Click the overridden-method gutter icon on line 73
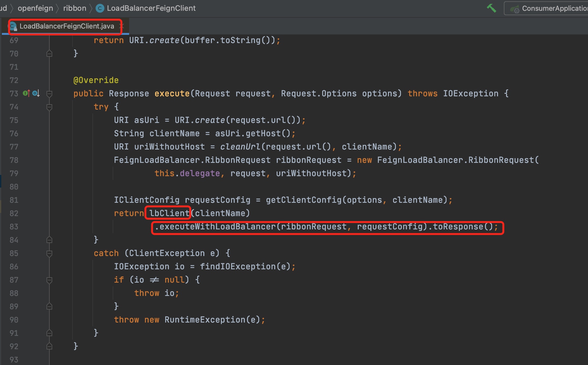 pos(36,93)
